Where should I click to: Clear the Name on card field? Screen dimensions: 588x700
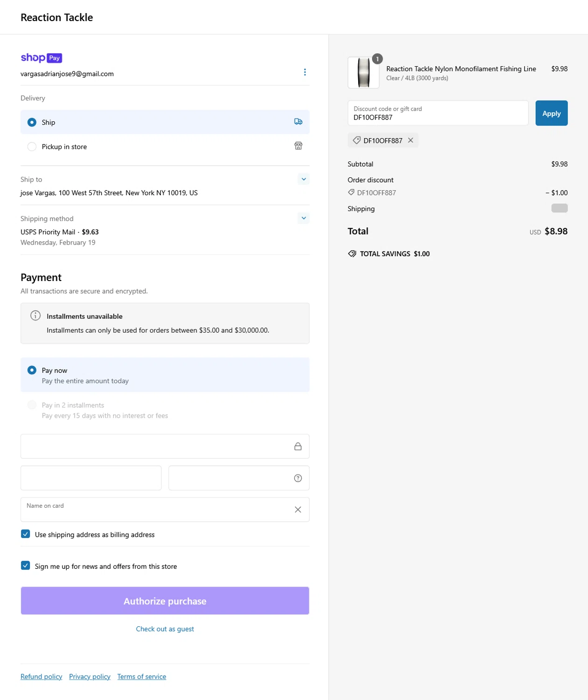(298, 510)
